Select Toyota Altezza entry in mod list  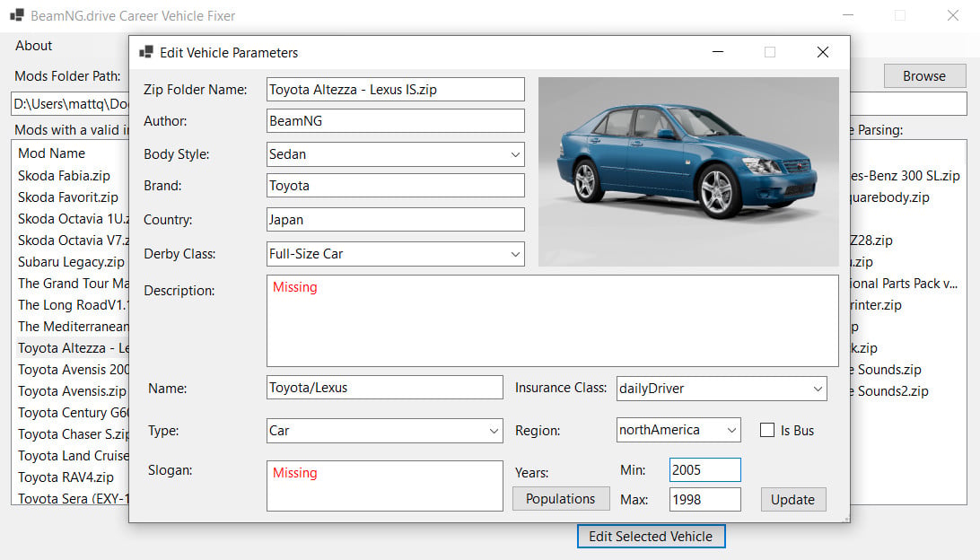[x=73, y=347]
